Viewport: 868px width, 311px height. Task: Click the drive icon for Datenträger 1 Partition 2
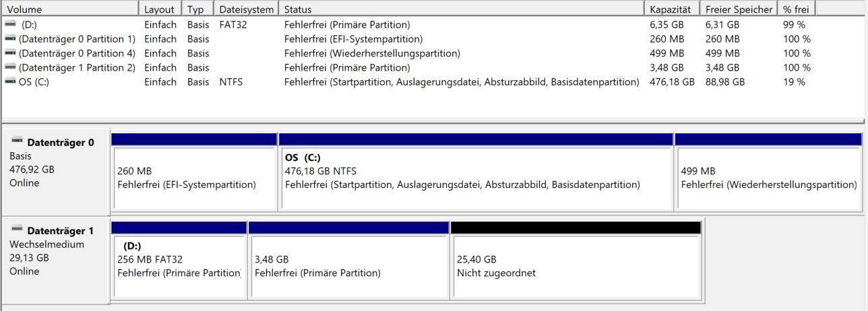(10, 67)
